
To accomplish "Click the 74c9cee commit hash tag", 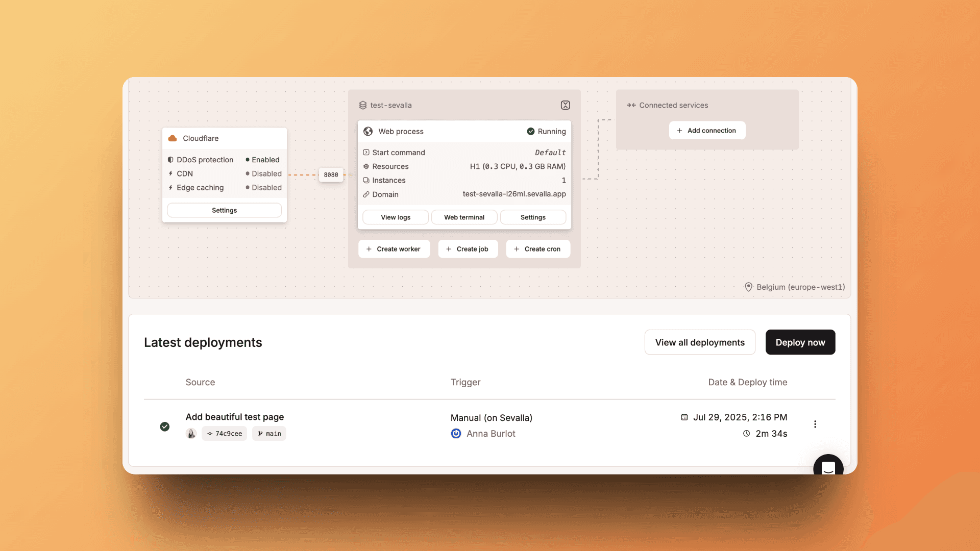I will [224, 434].
